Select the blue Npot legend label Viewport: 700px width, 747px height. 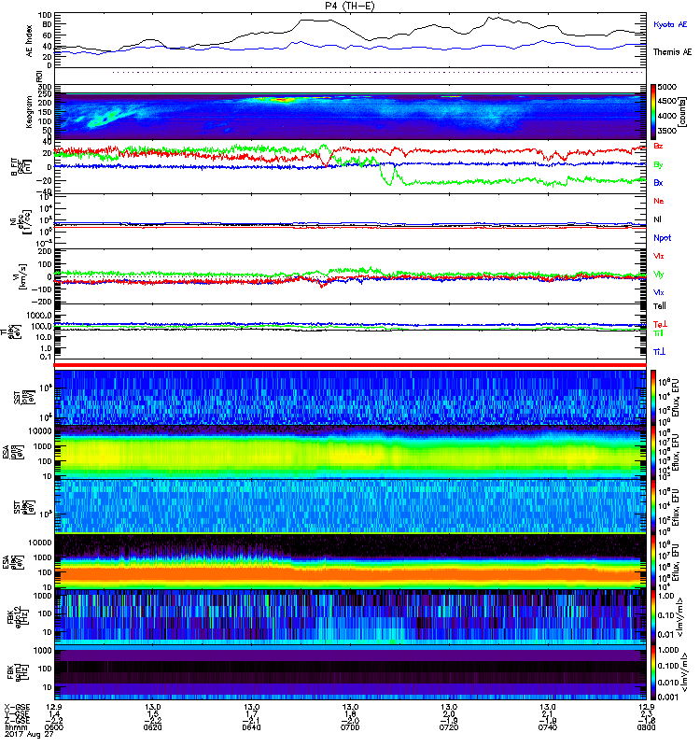[x=663, y=238]
